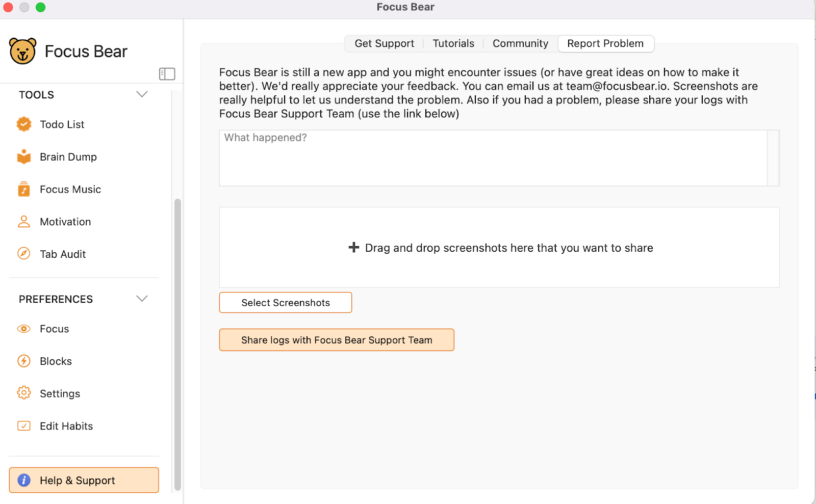Open the Community tab
Screen dimensions: 816x504
[520, 43]
